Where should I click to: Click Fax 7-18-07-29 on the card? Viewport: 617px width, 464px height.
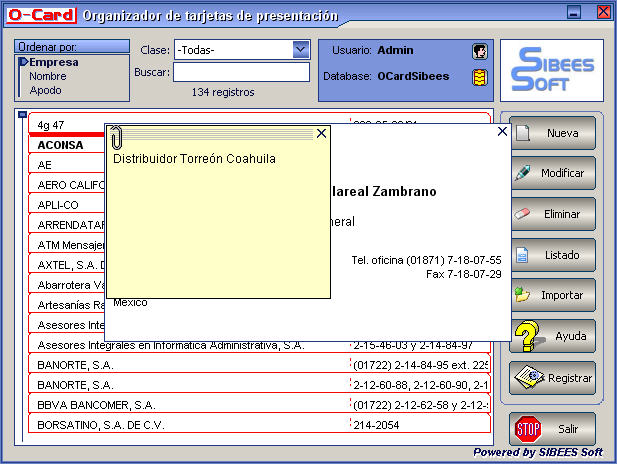(464, 274)
